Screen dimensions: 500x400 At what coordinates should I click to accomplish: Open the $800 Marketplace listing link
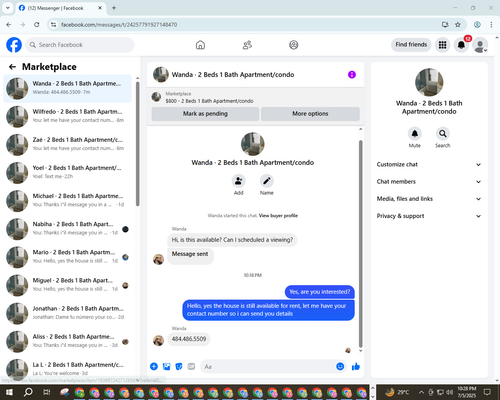point(209,101)
